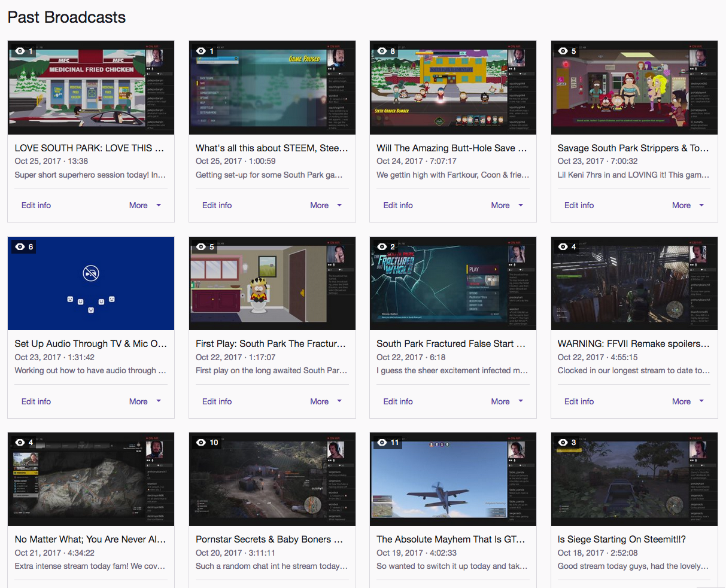This screenshot has height=588, width=726.
Task: Click the view count 10 eye icon
Action: pos(201,442)
